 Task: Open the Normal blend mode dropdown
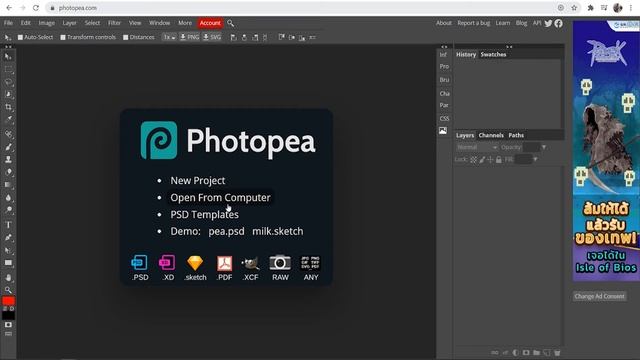pos(477,147)
